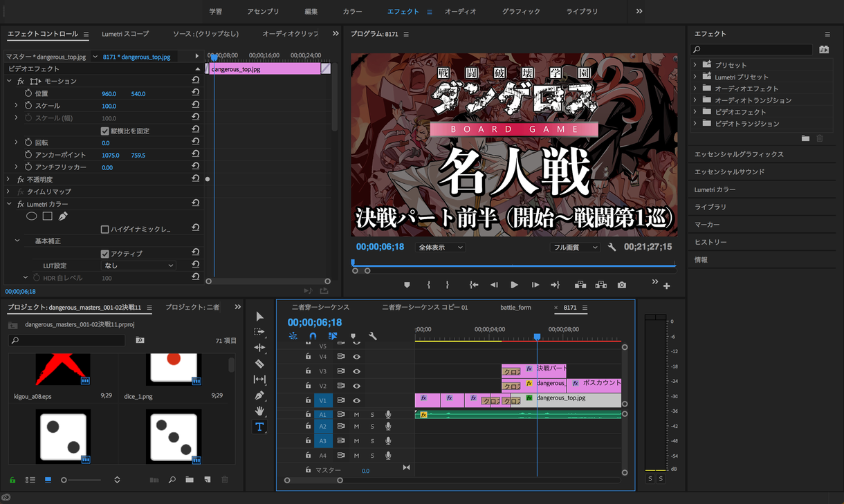Open the 二者穿ーシーケンス コピー 01 tab
The height and width of the screenshot is (504, 844).
coord(425,307)
